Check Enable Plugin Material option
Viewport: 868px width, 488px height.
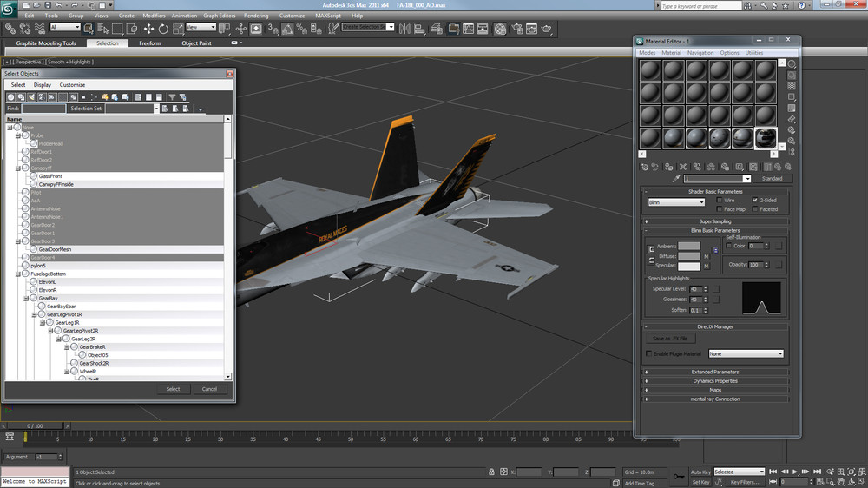tap(650, 354)
